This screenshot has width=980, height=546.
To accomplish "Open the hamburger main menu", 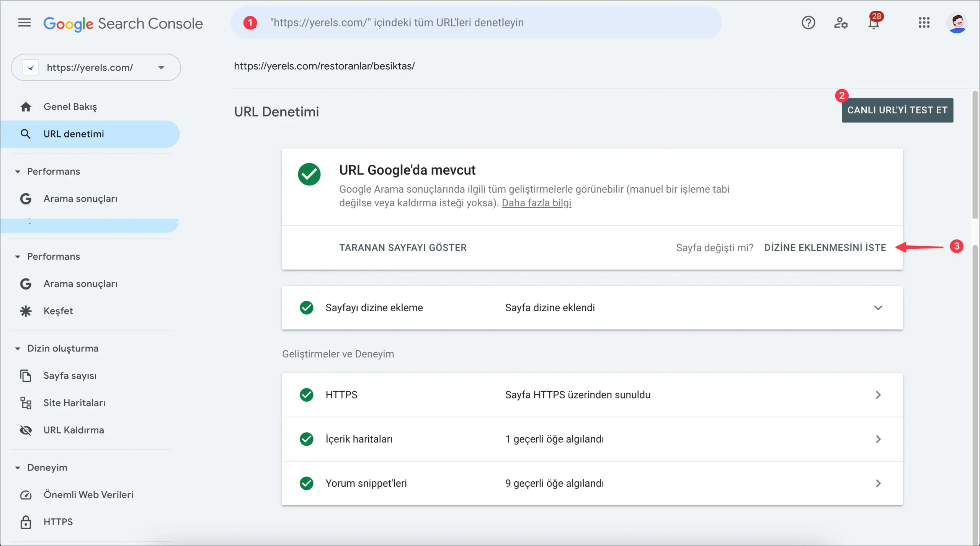I will click(x=24, y=23).
